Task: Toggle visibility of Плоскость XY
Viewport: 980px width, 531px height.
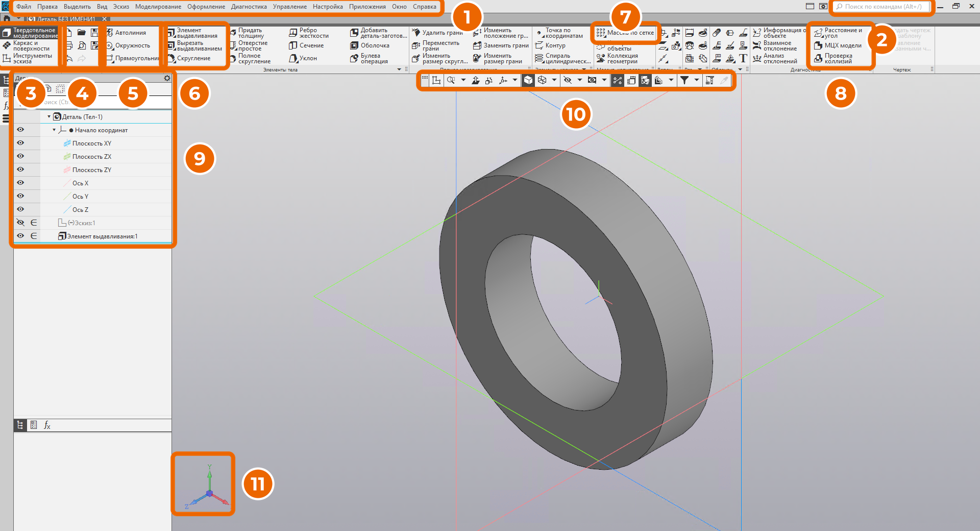Action: tap(20, 143)
